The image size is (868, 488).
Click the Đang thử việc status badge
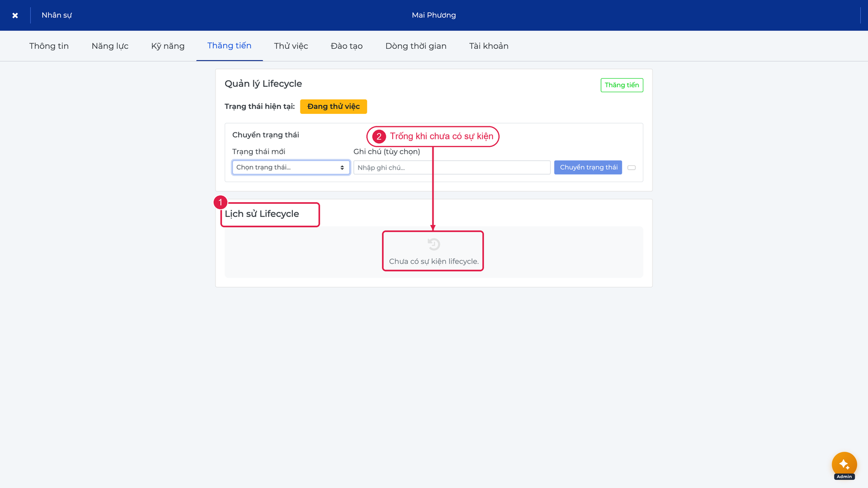click(x=334, y=106)
